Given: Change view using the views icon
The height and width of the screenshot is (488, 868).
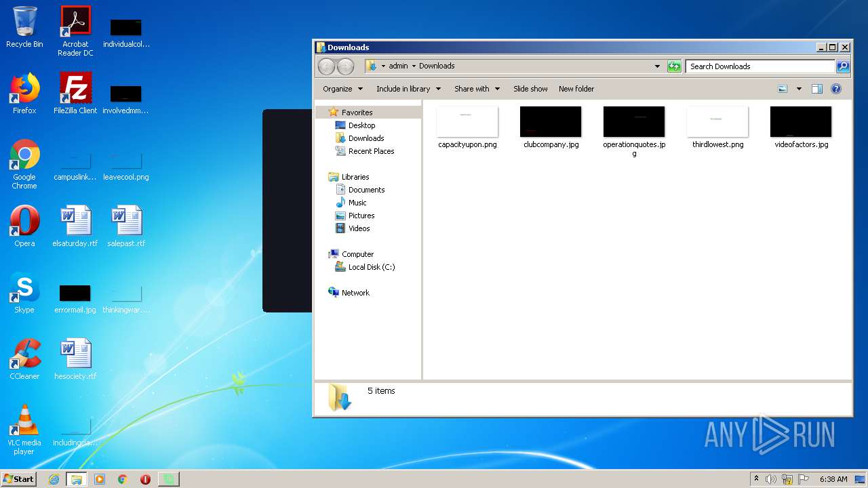Looking at the screenshot, I should (x=783, y=89).
